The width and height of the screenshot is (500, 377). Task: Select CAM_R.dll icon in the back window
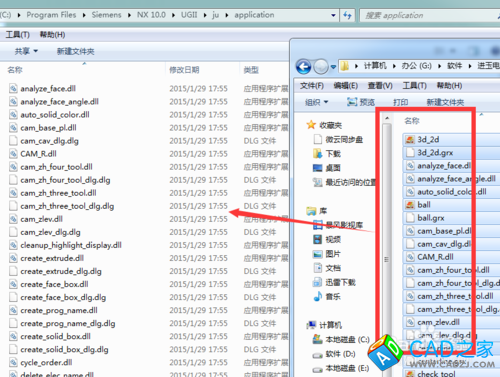[13, 154]
